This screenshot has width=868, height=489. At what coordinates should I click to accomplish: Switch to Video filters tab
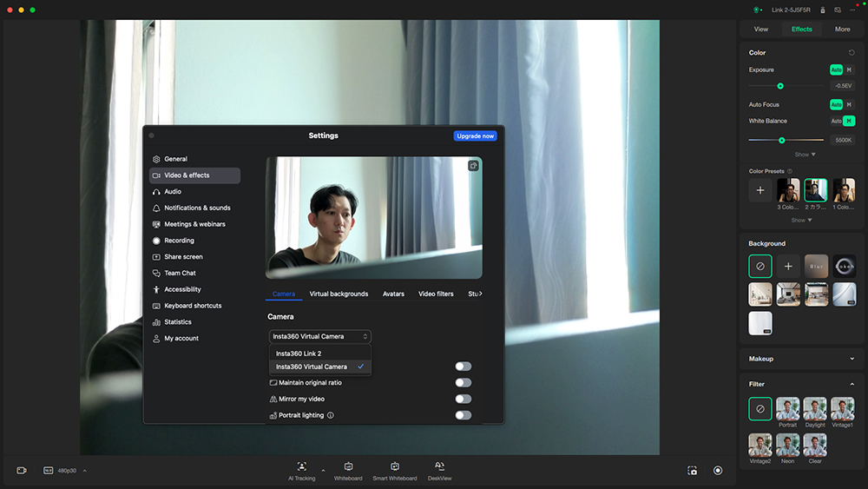436,294
